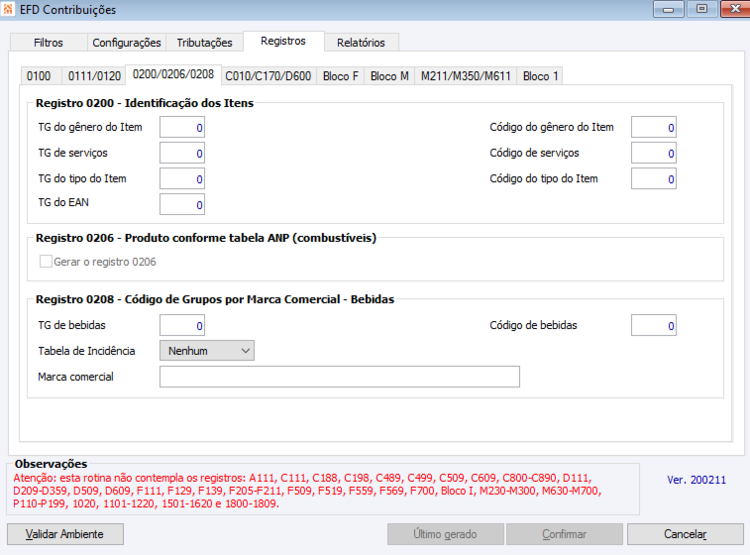Image resolution: width=750 pixels, height=555 pixels.
Task: Switch to the 0100 sub-tab
Action: click(39, 76)
